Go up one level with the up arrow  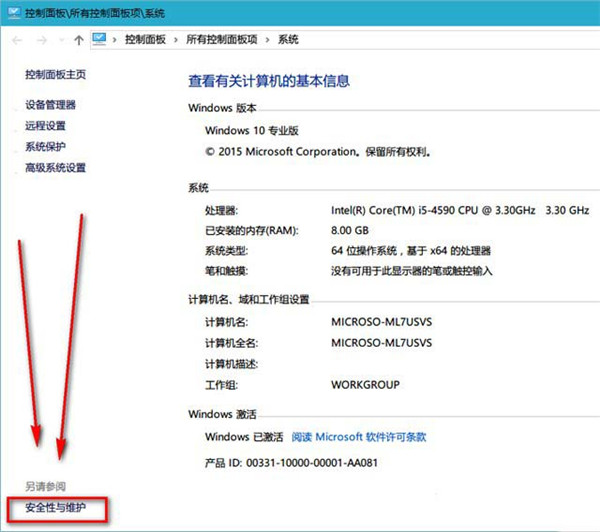(x=78, y=40)
